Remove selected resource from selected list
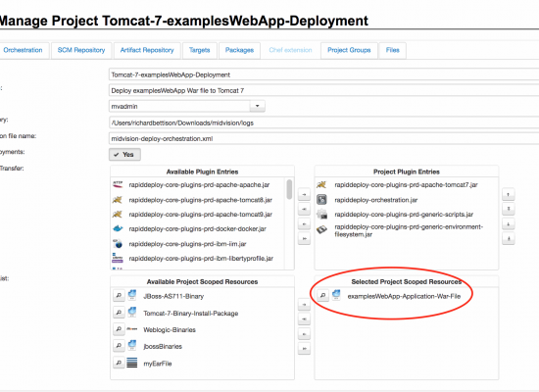The width and height of the screenshot is (539, 392). [304, 334]
